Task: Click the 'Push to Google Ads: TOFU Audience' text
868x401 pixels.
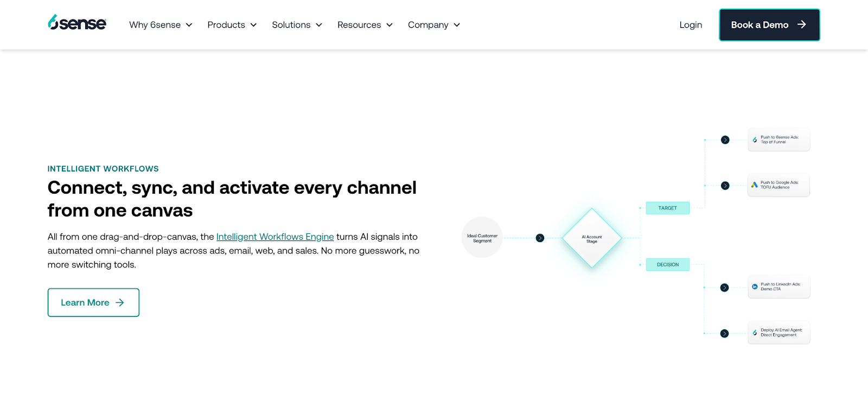Action: pyautogui.click(x=780, y=185)
